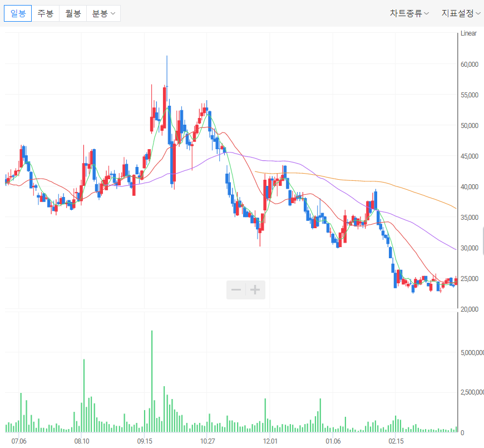Select the 일봉 daily chart tab
Viewport: 484px width, 448px height.
pyautogui.click(x=18, y=13)
